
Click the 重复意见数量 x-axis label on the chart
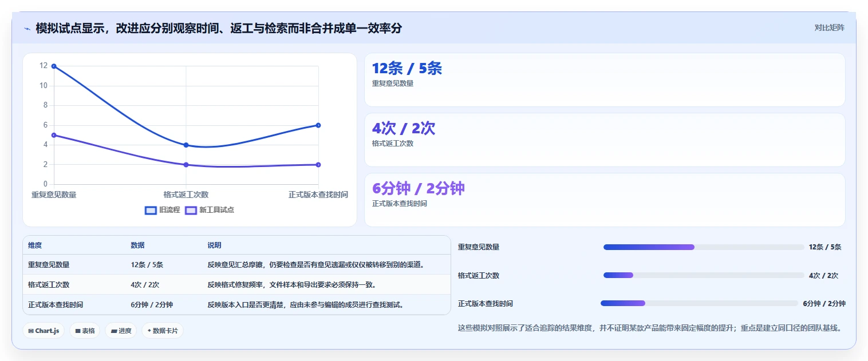(x=54, y=195)
